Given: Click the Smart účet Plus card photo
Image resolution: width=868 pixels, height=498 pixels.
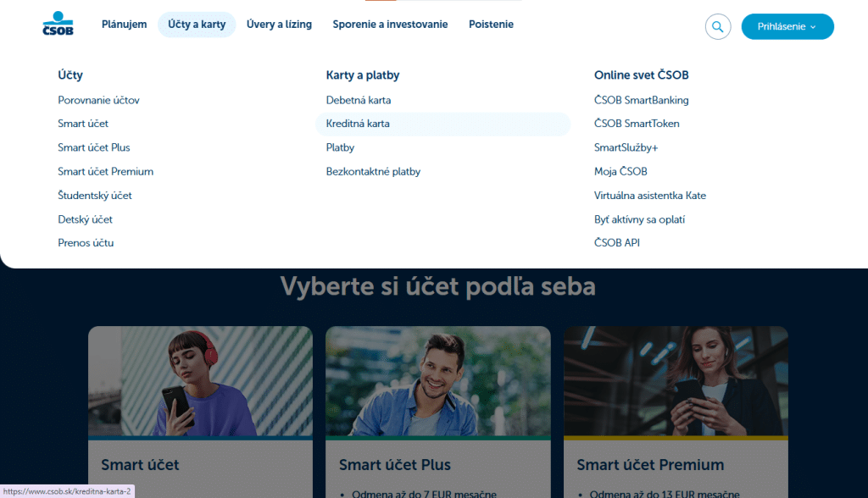Looking at the screenshot, I should point(437,381).
